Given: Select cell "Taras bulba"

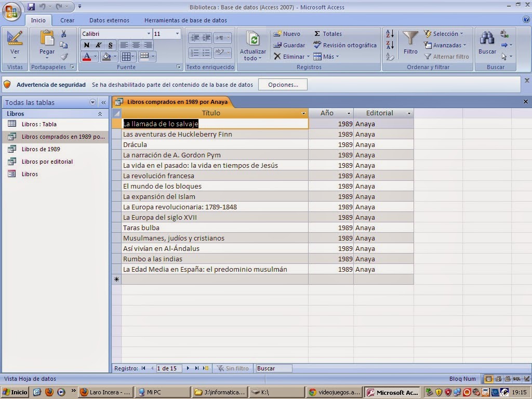Looking at the screenshot, I should pyautogui.click(x=215, y=228).
